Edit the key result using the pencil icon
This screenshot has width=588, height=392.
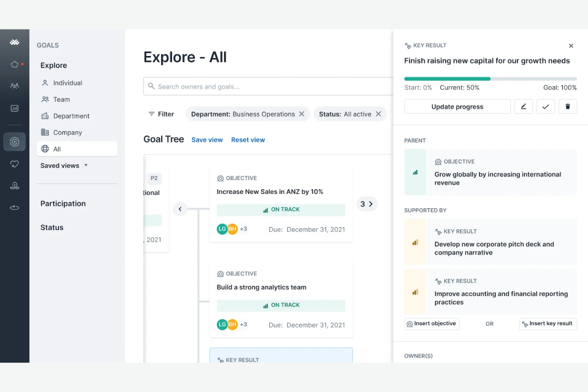(523, 106)
